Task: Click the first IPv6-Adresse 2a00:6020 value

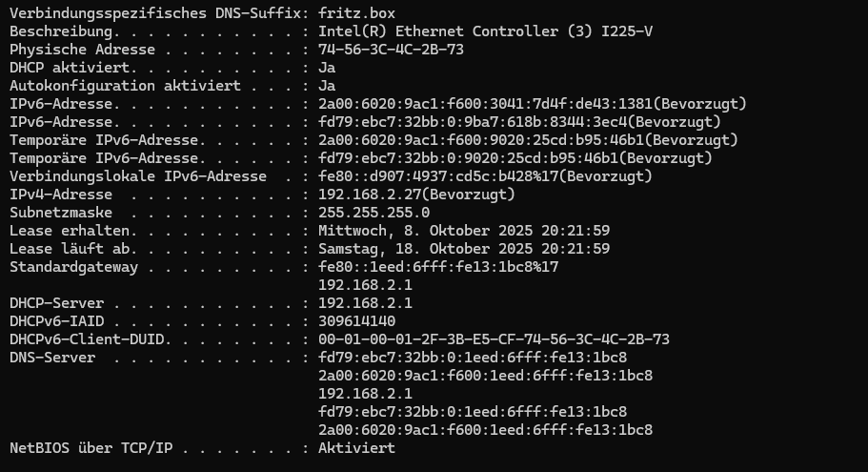Action: 532,104
